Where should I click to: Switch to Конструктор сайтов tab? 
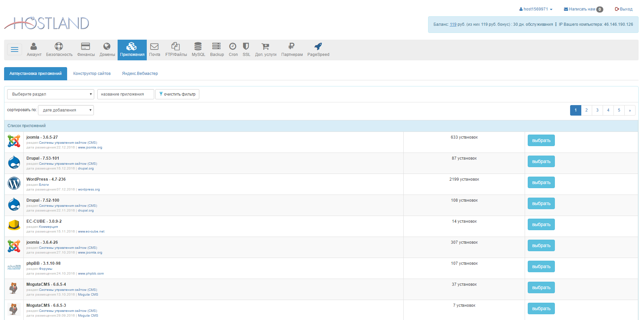[x=92, y=74]
